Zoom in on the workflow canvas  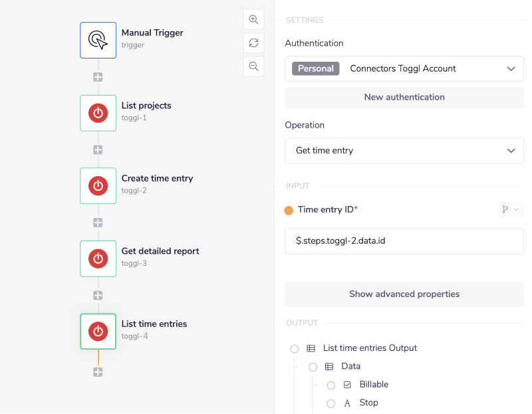pos(253,19)
